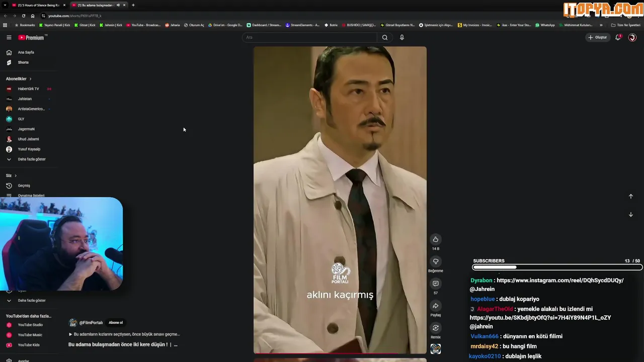
Task: Expand the Abonelikler section
Action: [19, 79]
